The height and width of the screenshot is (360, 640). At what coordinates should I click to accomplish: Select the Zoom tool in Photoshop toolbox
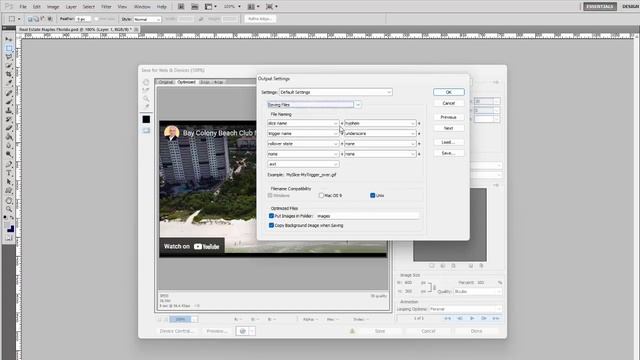point(9,209)
